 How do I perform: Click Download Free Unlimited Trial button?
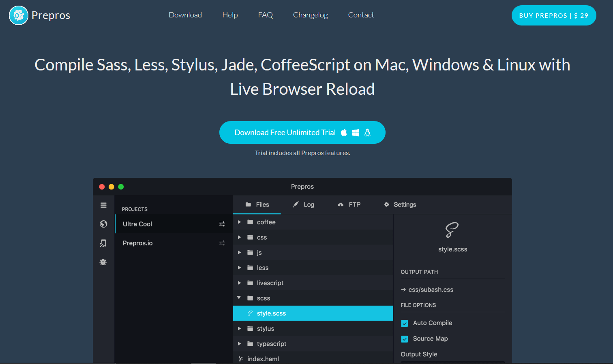302,132
